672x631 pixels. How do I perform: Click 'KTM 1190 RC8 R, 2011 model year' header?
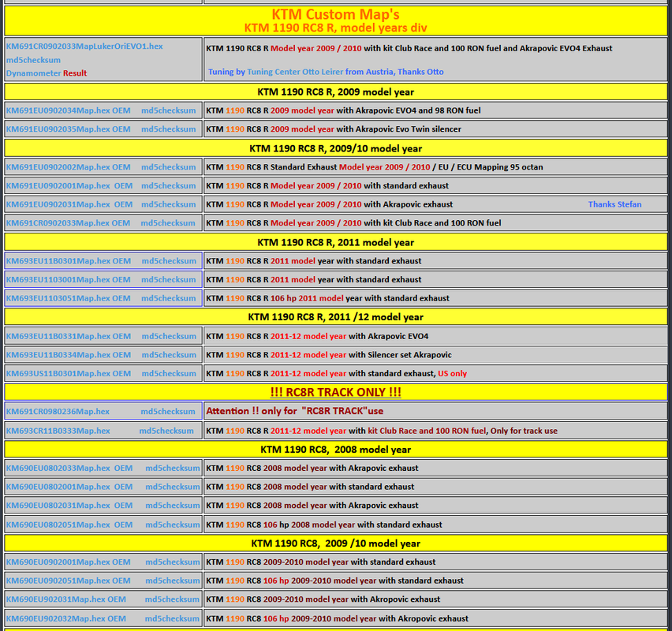tap(335, 243)
